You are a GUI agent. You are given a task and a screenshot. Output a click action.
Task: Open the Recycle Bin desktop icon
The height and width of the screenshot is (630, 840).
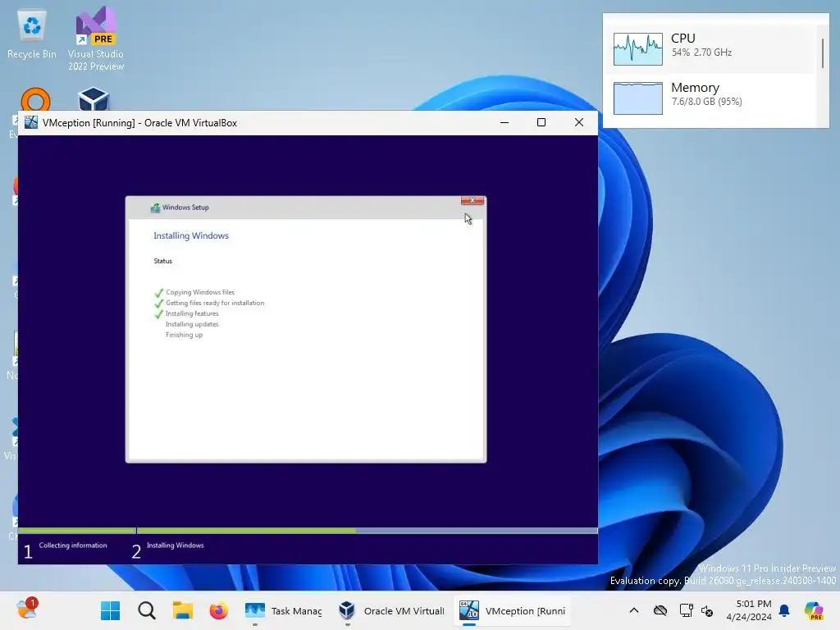click(x=32, y=34)
